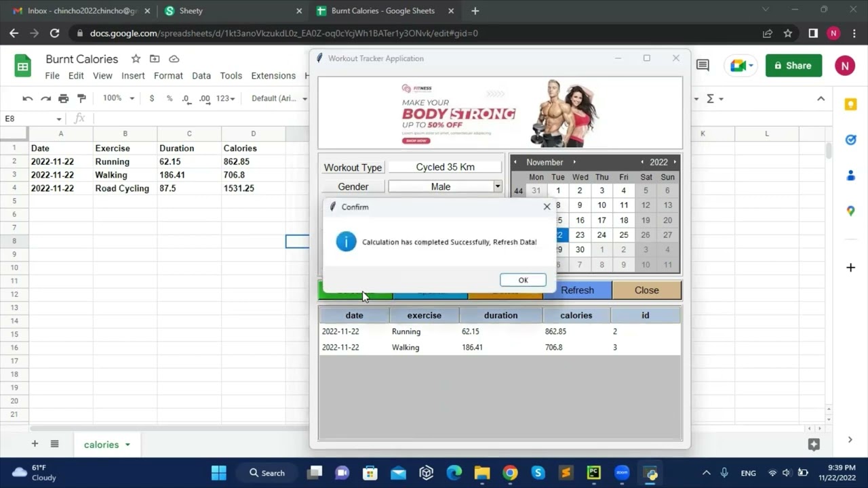The image size is (868, 488).
Task: Click the cell with 1531.25
Action: coord(253,188)
